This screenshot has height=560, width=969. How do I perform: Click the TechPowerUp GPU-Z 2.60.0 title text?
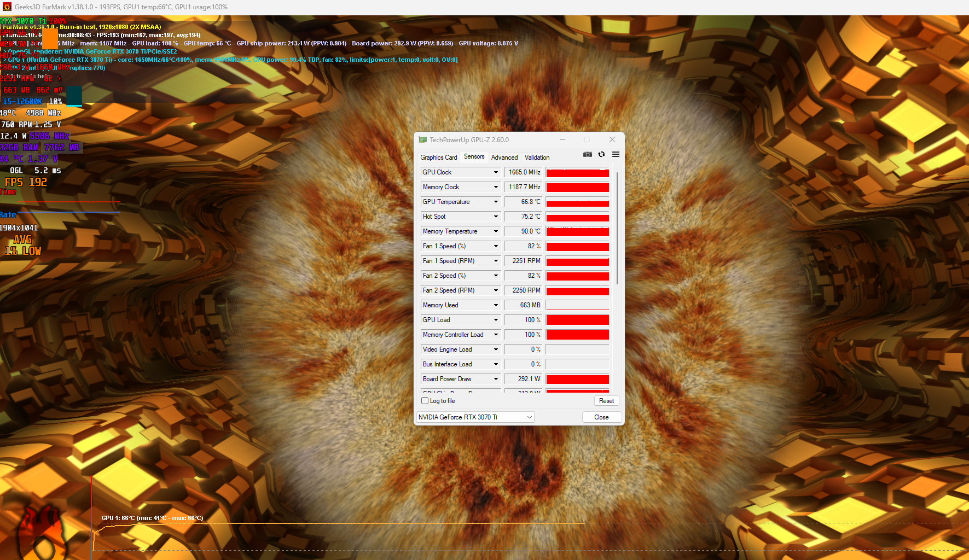469,140
